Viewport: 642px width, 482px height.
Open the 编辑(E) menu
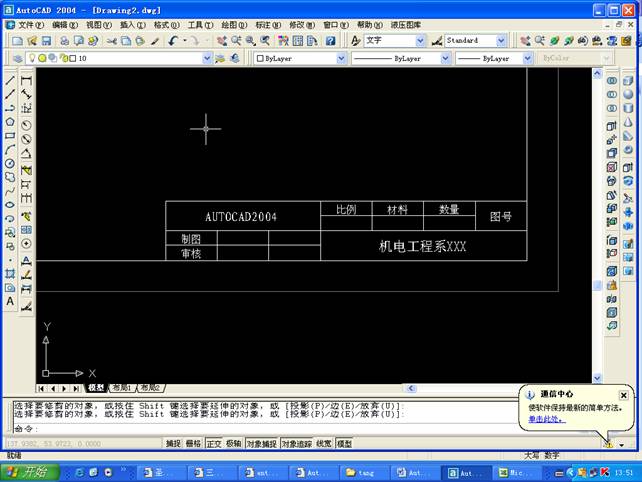tap(64, 25)
